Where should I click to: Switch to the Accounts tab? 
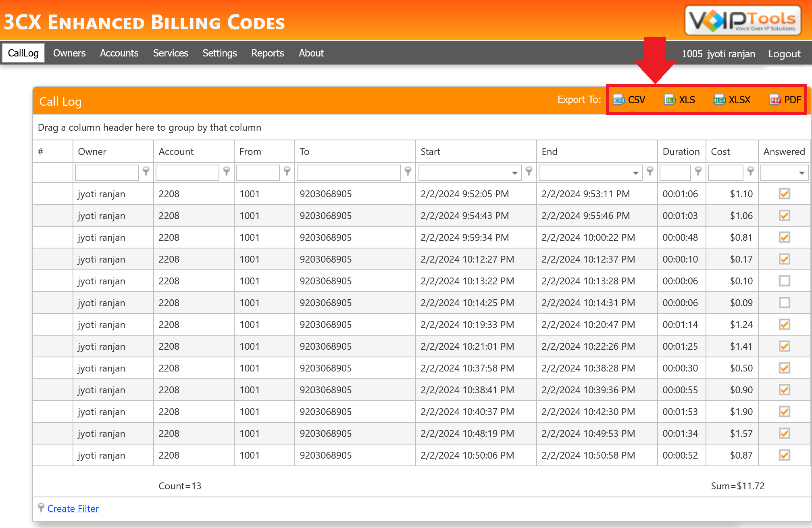(119, 53)
